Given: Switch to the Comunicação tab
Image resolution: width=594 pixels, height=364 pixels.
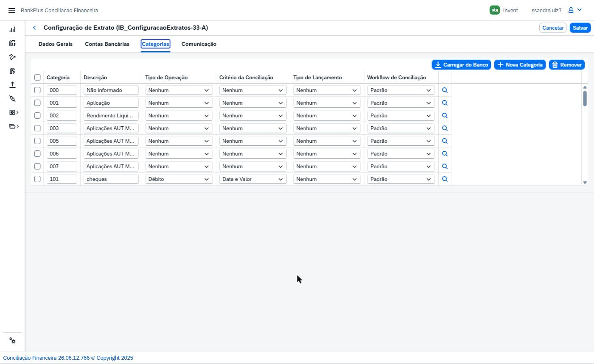Looking at the screenshot, I should [x=199, y=44].
